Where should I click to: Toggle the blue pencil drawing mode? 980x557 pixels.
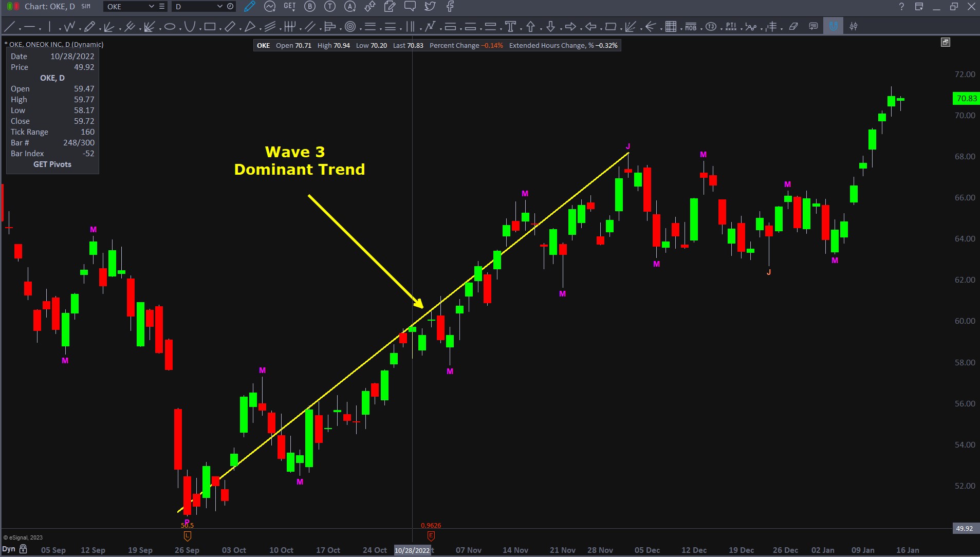pos(250,7)
